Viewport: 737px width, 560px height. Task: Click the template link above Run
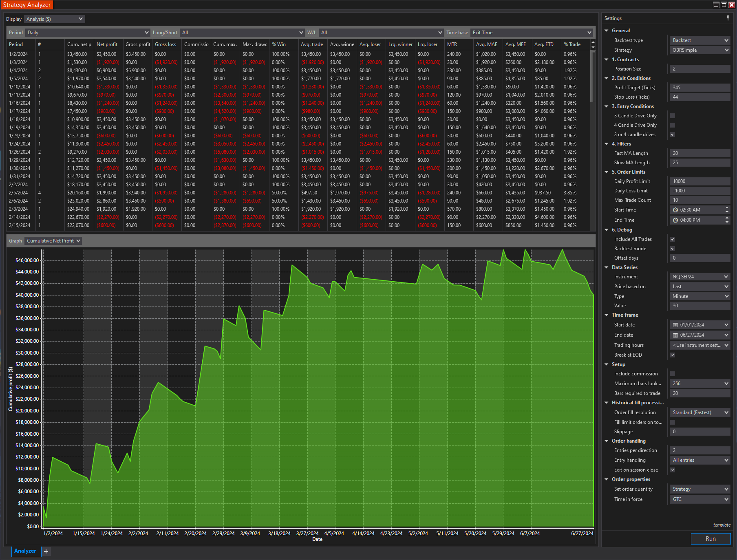722,525
